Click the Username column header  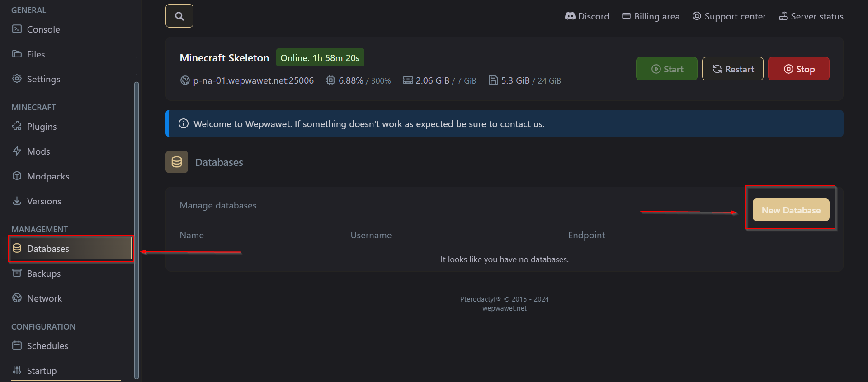[371, 235]
